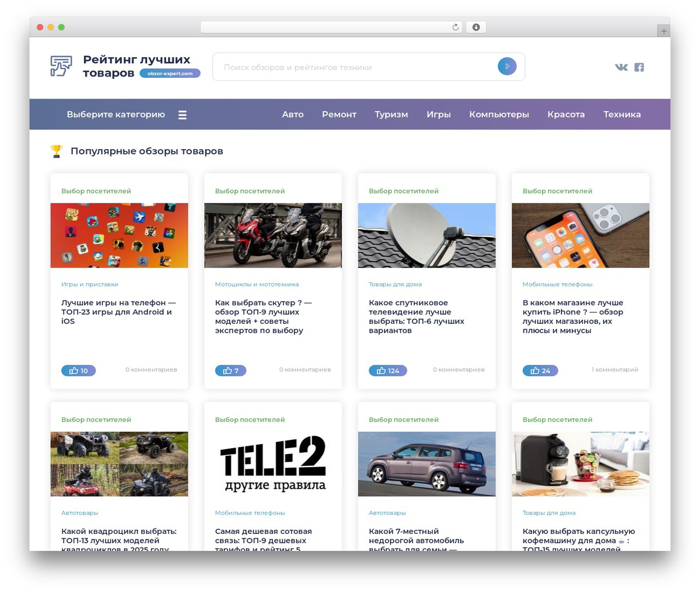Viewport: 700px width, 593px height.
Task: Open article Лучшие игры на телефон
Action: 118,312
